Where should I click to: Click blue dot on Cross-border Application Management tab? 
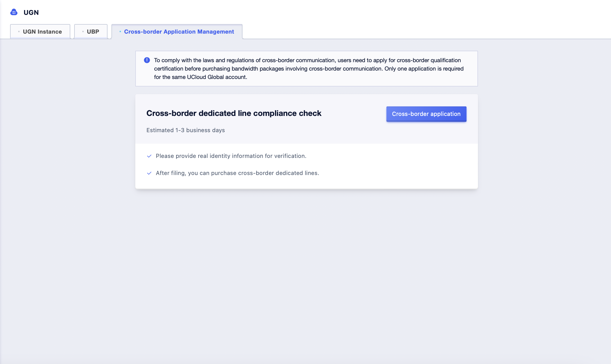tap(120, 32)
